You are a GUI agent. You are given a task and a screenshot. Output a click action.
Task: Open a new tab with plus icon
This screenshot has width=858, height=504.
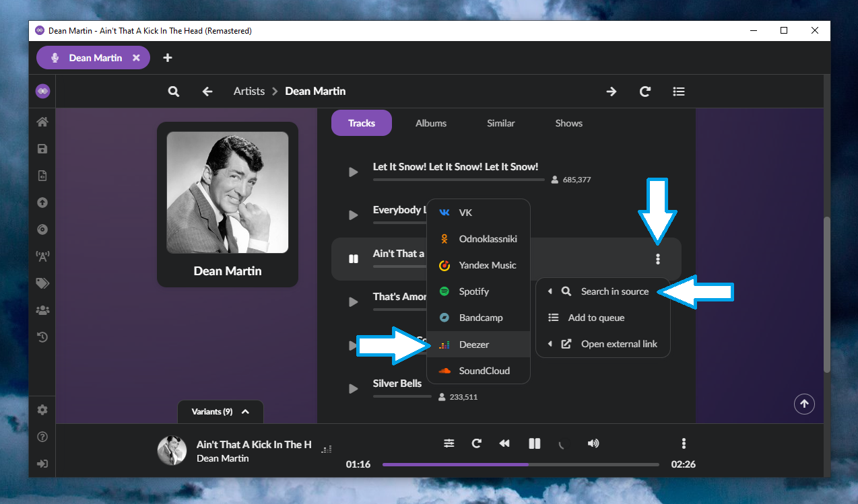(x=168, y=58)
